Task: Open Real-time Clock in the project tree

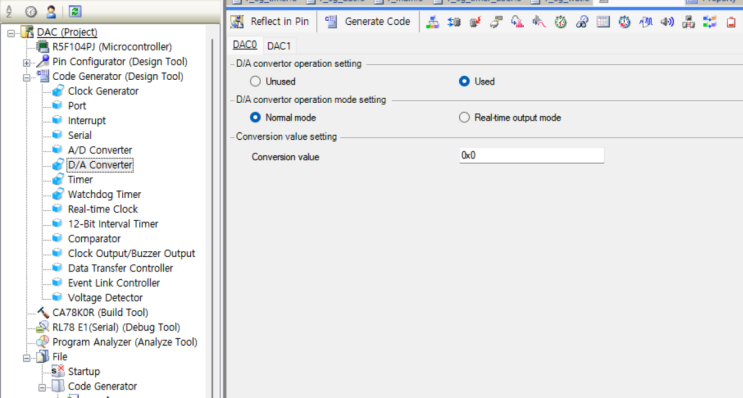Action: pyautogui.click(x=103, y=209)
